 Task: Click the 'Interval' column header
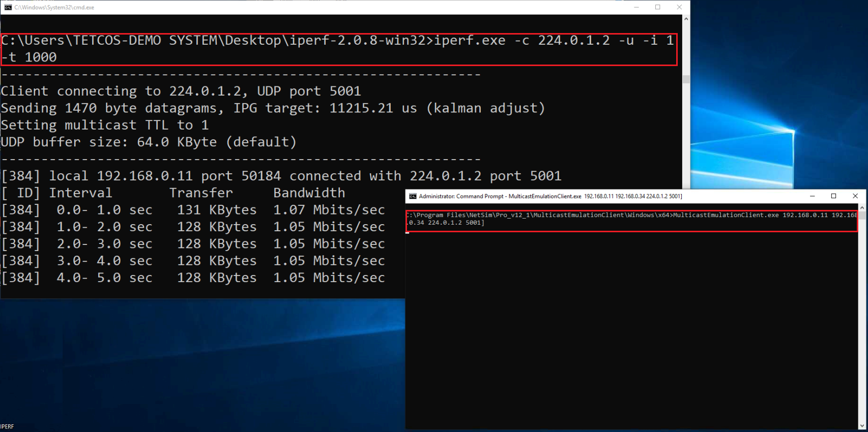coord(80,193)
